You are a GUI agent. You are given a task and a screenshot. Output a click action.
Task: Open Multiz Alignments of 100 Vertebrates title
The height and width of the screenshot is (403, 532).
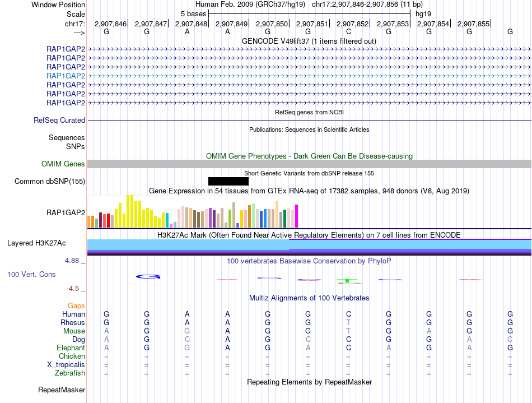pos(309,298)
